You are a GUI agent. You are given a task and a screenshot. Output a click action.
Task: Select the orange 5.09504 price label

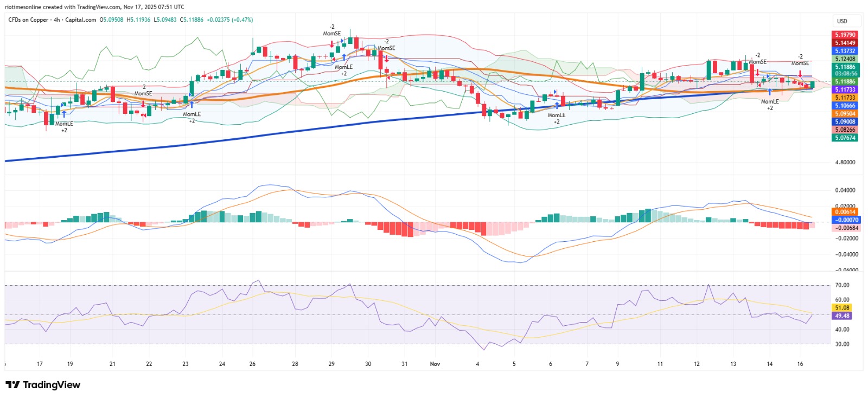pos(845,114)
